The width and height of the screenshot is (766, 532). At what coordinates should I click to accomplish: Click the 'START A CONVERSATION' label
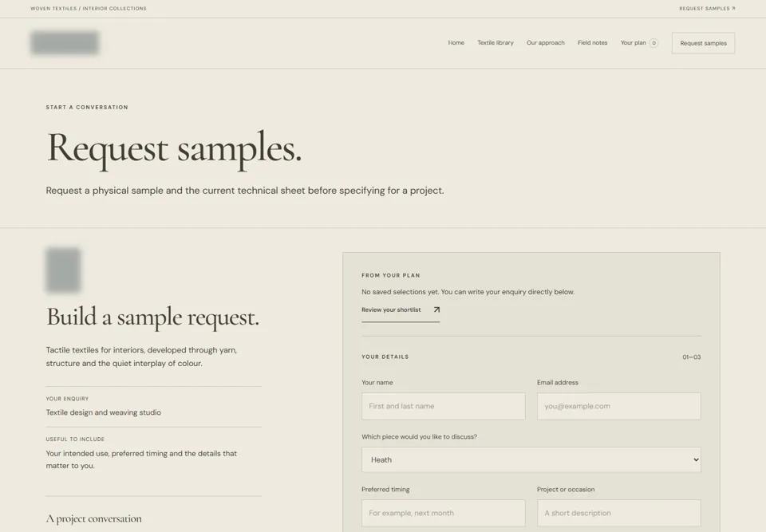87,107
